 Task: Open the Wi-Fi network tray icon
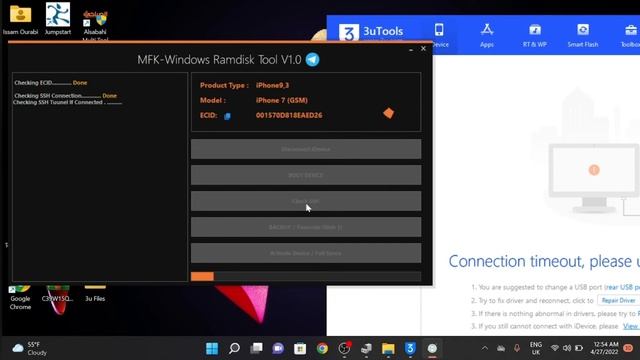554,348
